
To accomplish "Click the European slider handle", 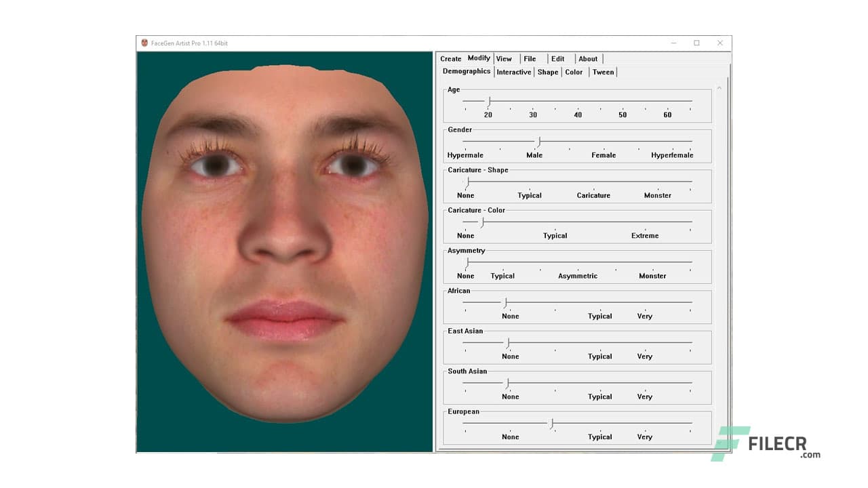I will coord(551,424).
